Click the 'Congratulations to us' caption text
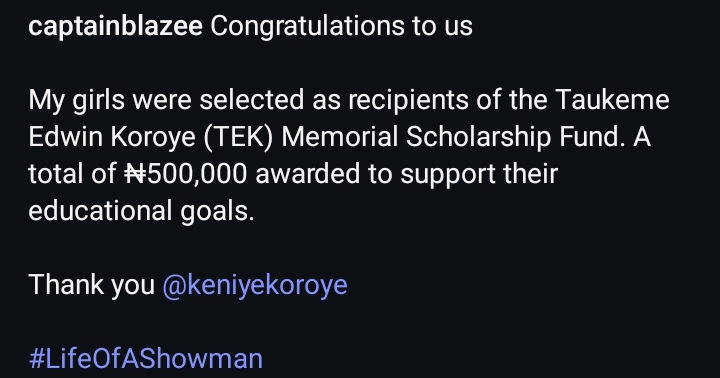 tap(342, 26)
